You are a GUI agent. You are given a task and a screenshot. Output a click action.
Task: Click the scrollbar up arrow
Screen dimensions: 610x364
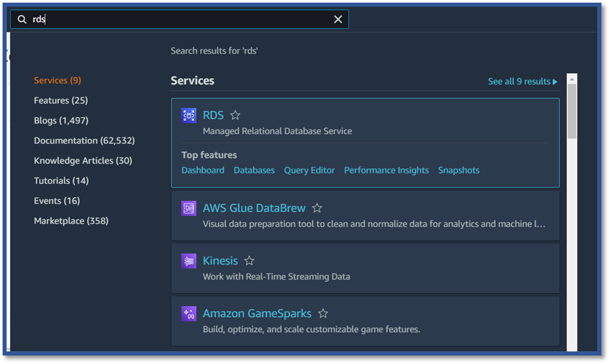(572, 79)
